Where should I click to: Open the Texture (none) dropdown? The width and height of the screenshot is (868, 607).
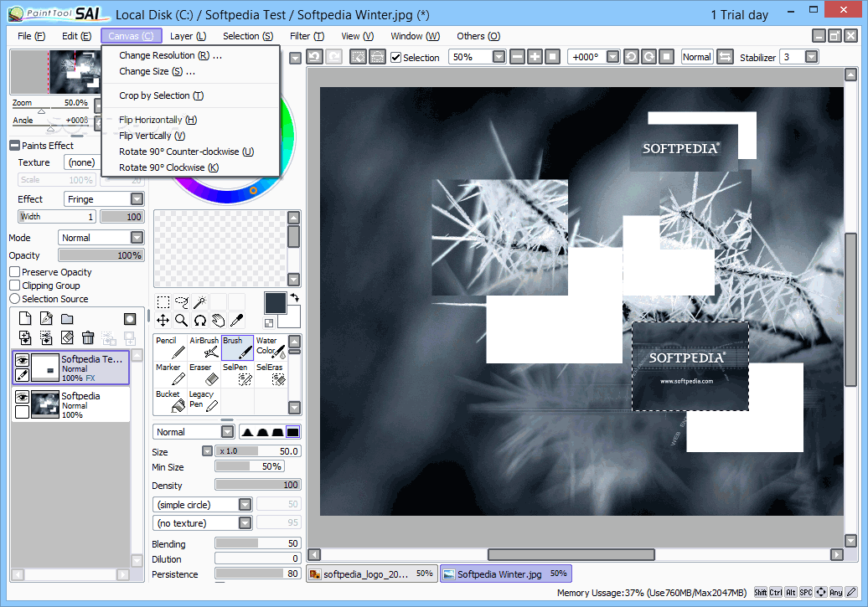coord(82,162)
